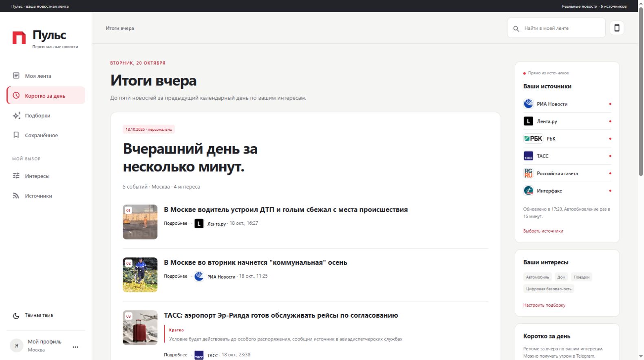Click Российская газета logo icon

point(528,173)
